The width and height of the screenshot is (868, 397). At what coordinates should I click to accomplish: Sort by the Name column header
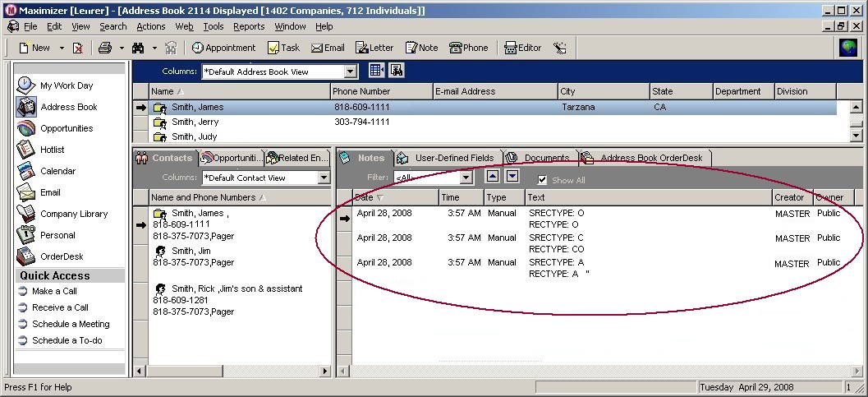tap(240, 91)
